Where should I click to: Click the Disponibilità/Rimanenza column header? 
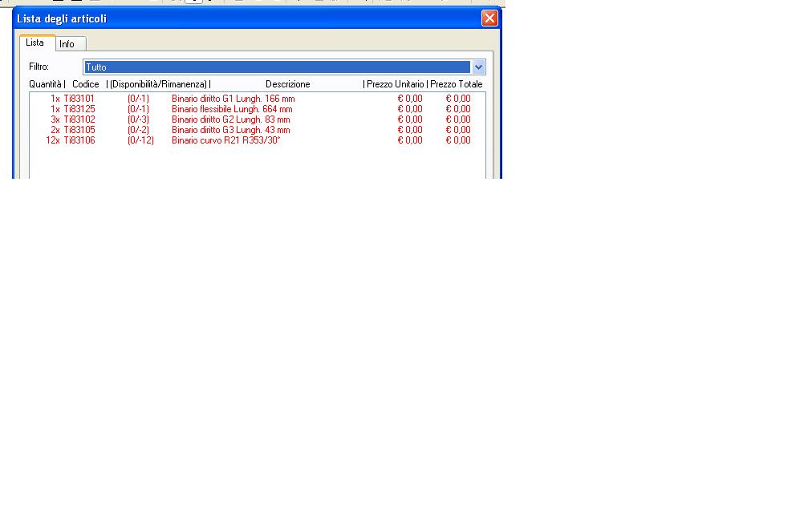pos(158,84)
